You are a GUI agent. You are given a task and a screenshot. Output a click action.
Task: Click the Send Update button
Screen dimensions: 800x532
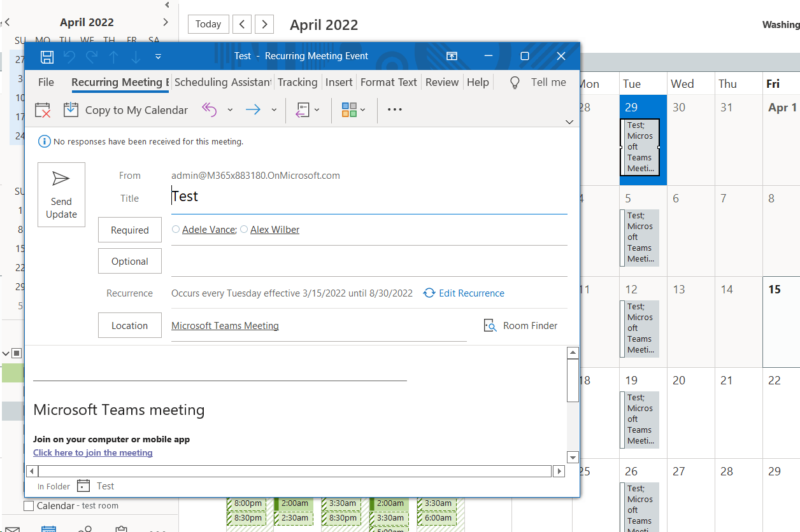61,195
